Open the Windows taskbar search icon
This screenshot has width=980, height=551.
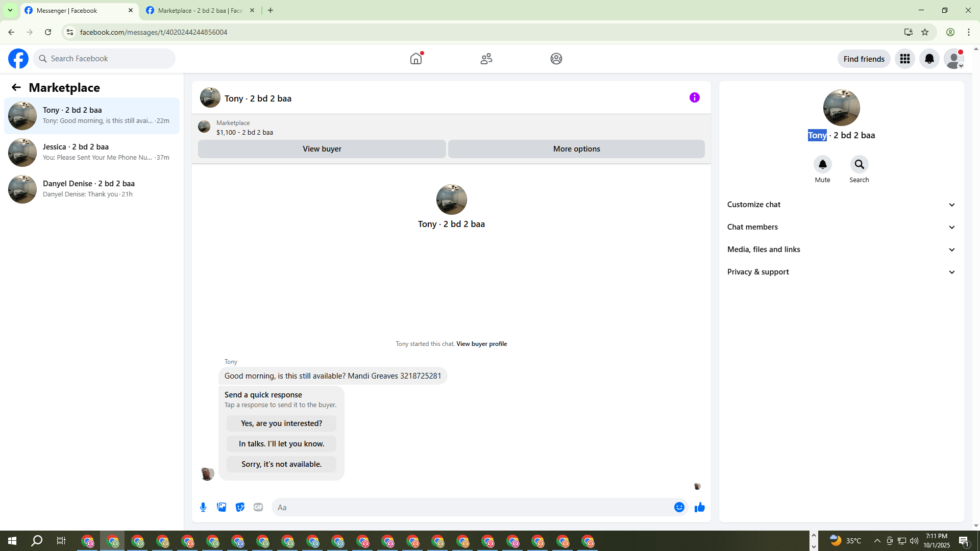pyautogui.click(x=37, y=541)
